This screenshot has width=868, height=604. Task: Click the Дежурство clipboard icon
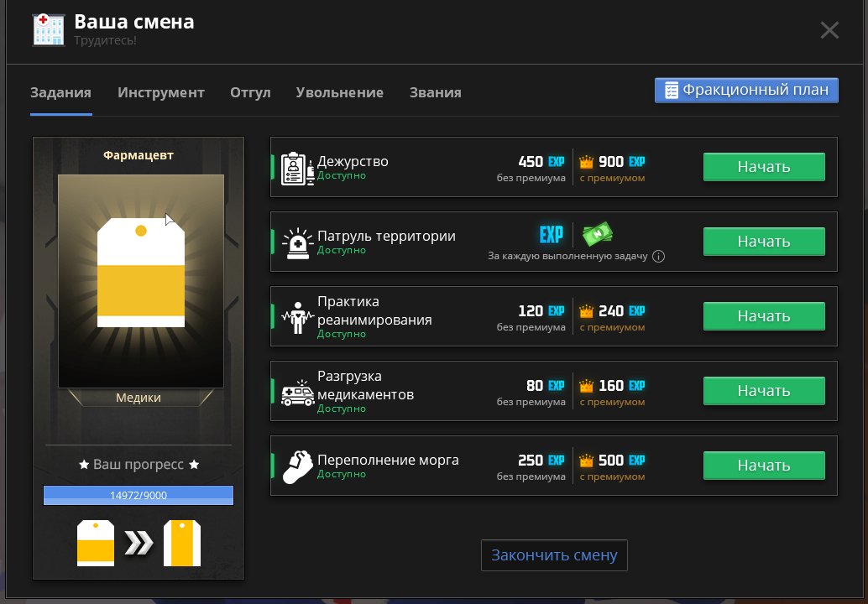[298, 169]
